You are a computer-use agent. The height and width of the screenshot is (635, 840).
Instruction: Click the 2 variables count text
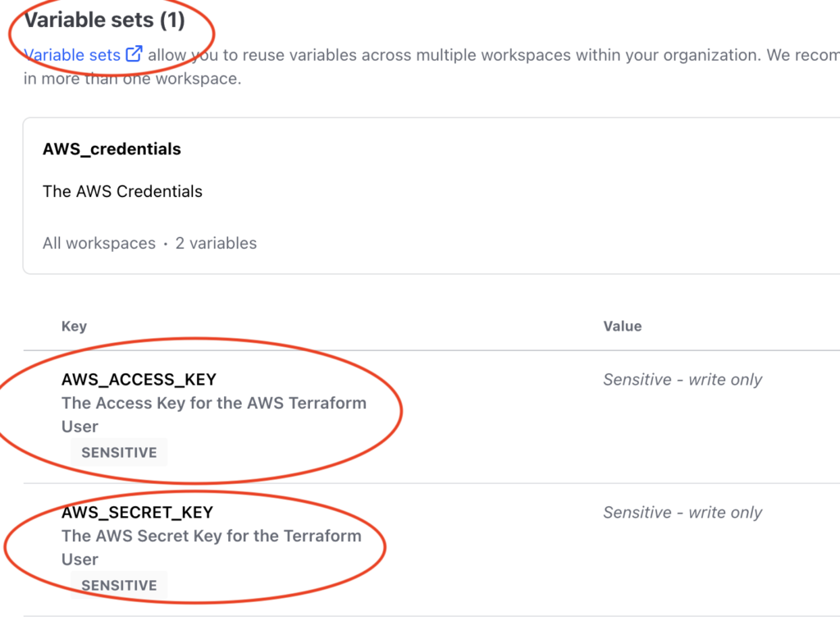pos(216,244)
